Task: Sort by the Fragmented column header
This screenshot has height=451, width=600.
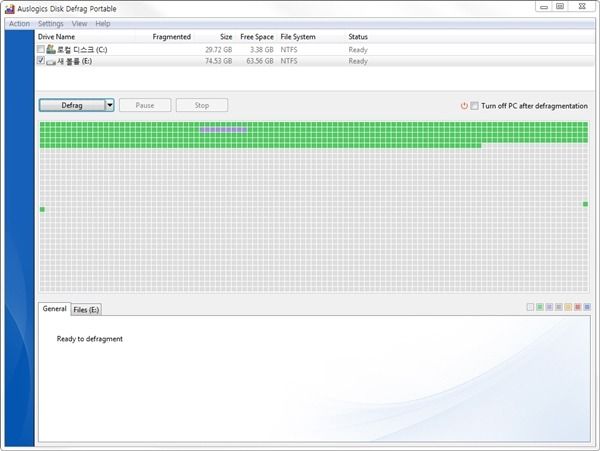Action: [171, 37]
